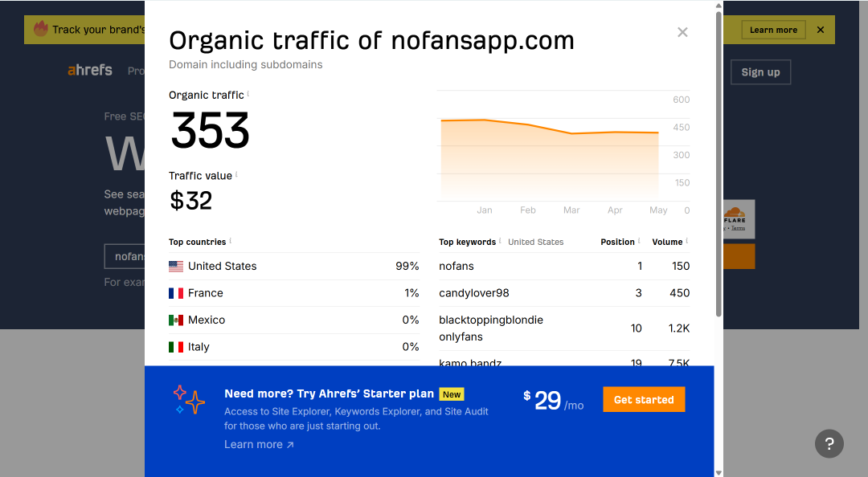Image resolution: width=868 pixels, height=477 pixels.
Task: Open the Learn more starter plan link
Action: 259,444
